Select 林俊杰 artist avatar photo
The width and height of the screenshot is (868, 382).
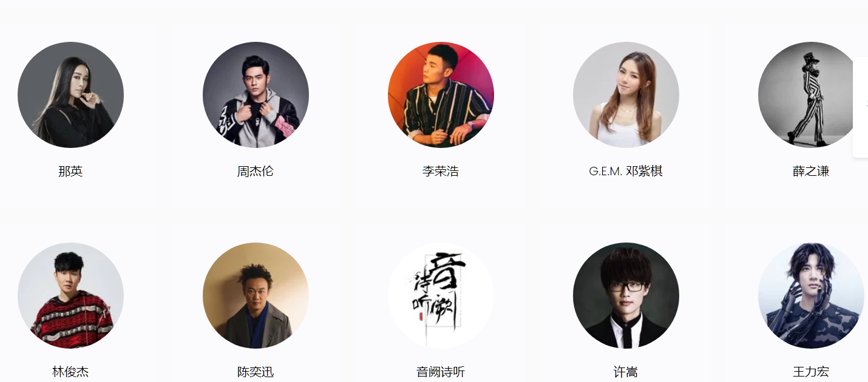pyautogui.click(x=70, y=295)
